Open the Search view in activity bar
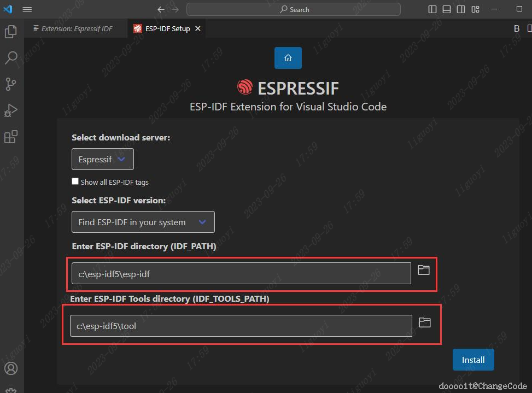Image resolution: width=532 pixels, height=393 pixels. point(11,57)
